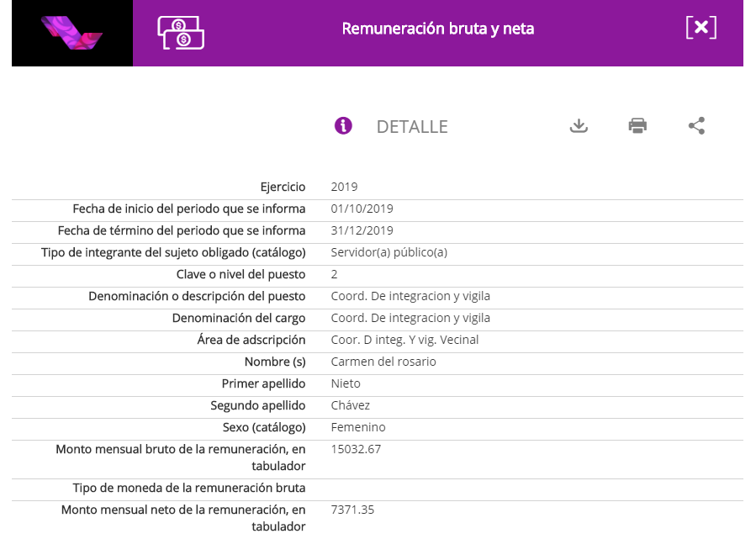The height and width of the screenshot is (539, 756).
Task: Select the surname Nieto
Action: pos(346,383)
